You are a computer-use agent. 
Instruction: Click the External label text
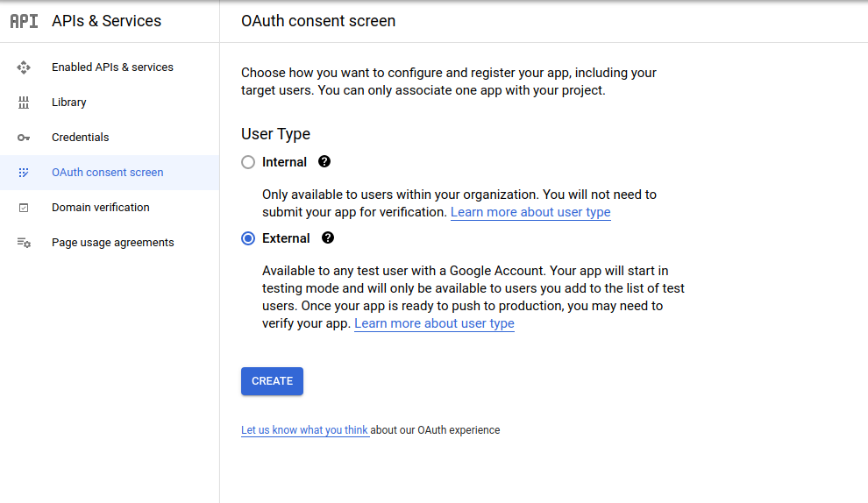[286, 238]
